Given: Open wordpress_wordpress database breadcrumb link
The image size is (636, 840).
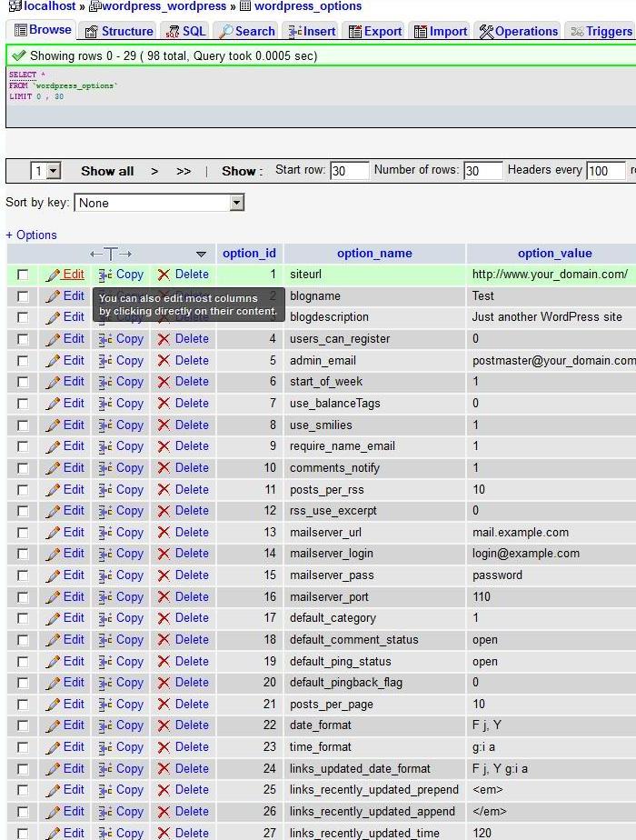Looking at the screenshot, I should tap(164, 6).
